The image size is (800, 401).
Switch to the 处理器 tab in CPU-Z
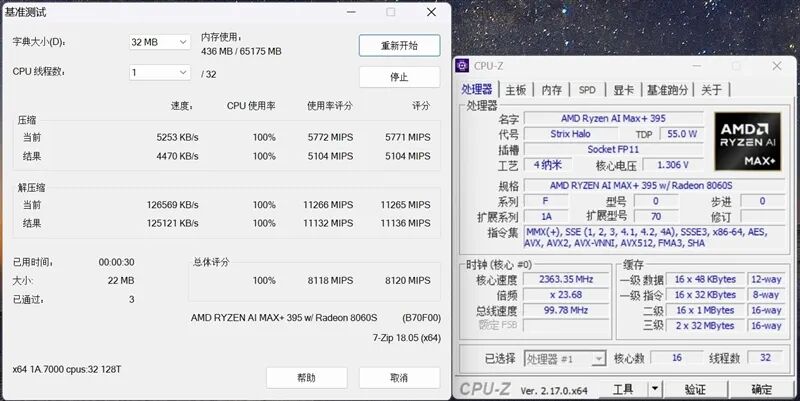(477, 89)
